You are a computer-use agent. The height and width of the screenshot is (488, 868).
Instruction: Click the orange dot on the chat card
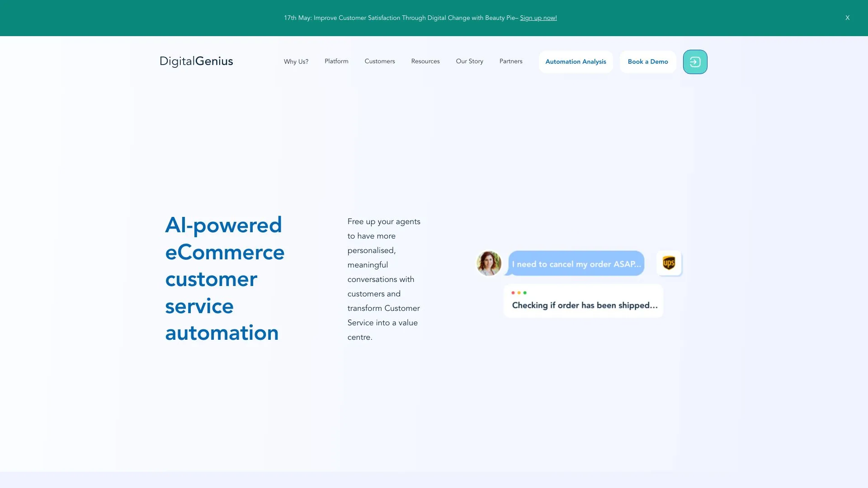click(x=519, y=292)
